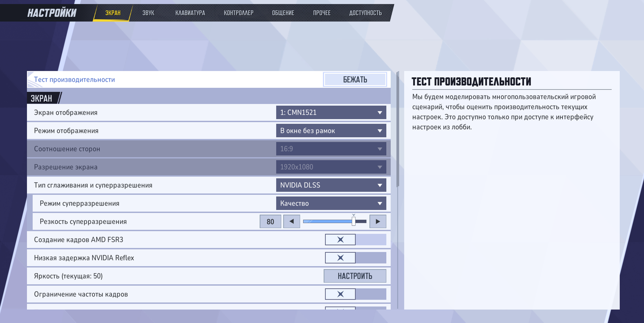This screenshot has height=323, width=644.
Task: Open the Прочее settings tab
Action: 322,13
